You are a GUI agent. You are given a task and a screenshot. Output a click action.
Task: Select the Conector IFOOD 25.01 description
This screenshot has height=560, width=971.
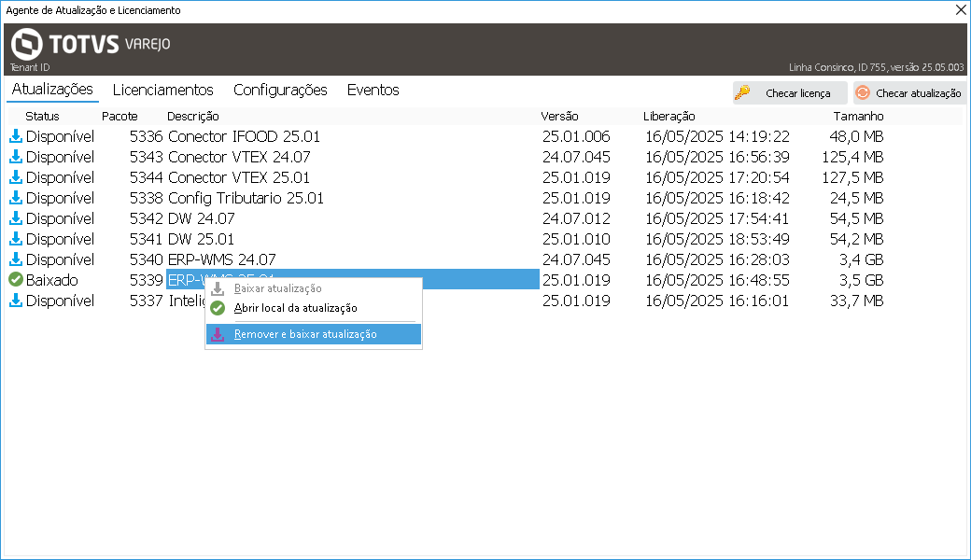point(244,136)
